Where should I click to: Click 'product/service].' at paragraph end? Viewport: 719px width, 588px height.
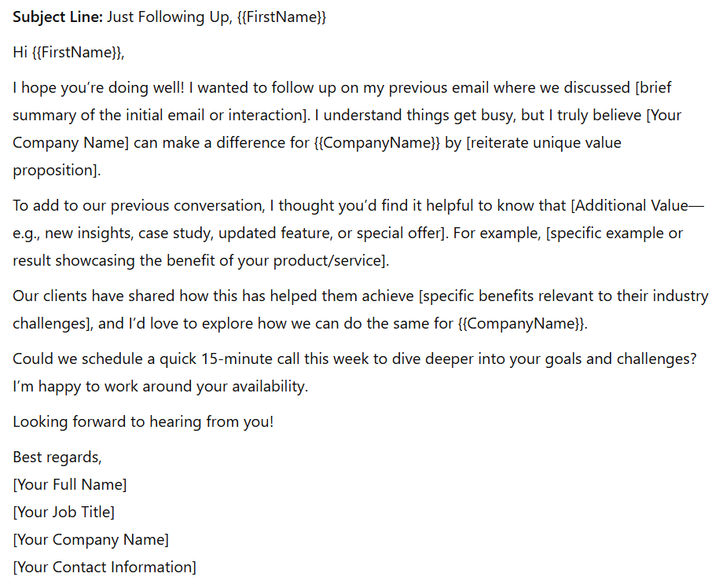[331, 260]
